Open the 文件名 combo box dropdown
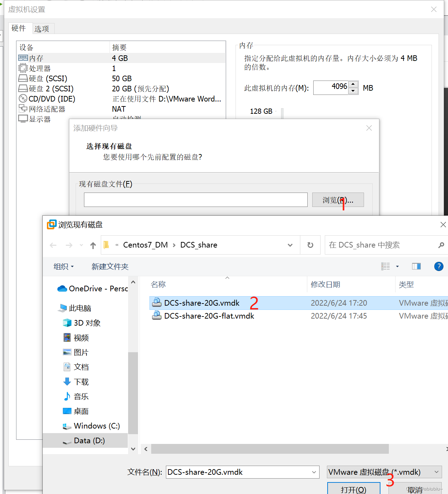 coord(314,472)
